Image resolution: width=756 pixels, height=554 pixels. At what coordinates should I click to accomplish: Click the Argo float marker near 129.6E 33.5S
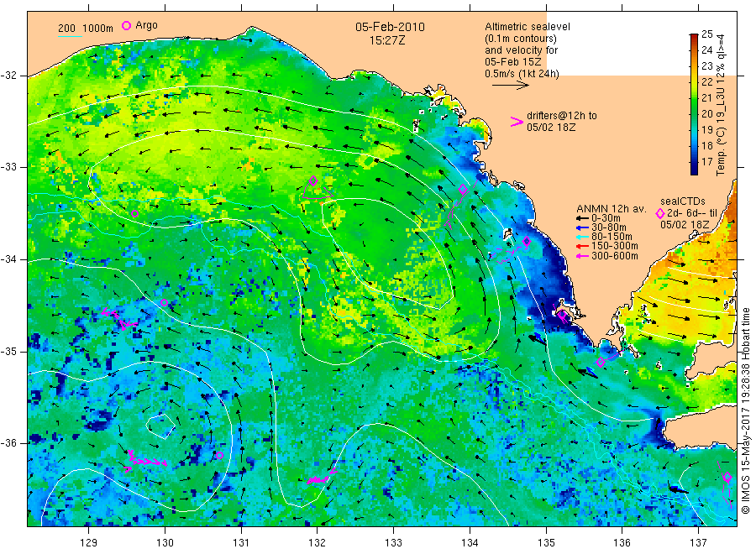pyautogui.click(x=135, y=214)
